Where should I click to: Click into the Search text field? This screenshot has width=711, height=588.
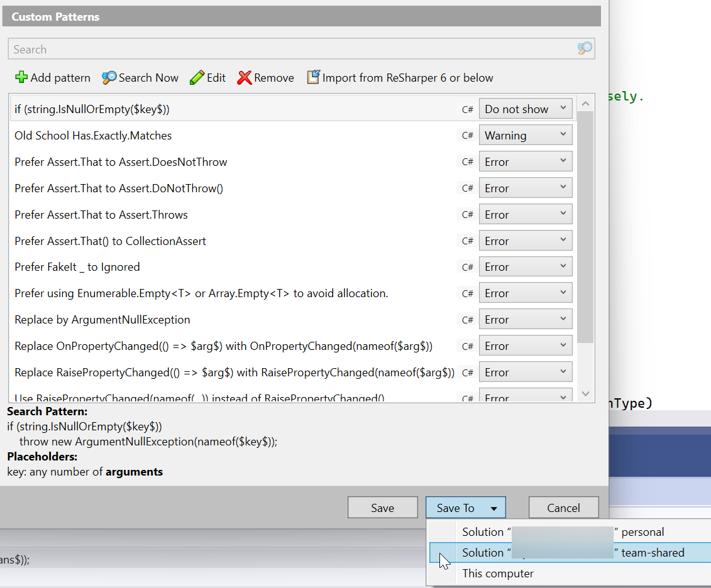[x=289, y=49]
